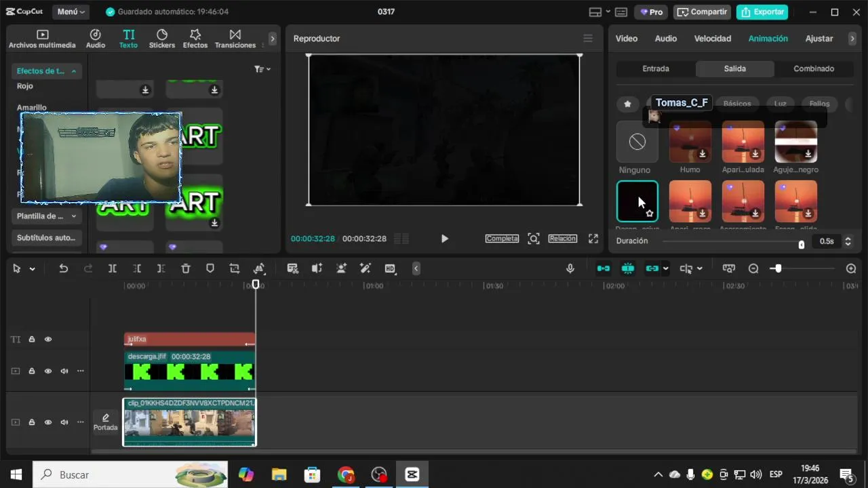Zoom in the timeline
The width and height of the screenshot is (868, 488).
coord(851,268)
